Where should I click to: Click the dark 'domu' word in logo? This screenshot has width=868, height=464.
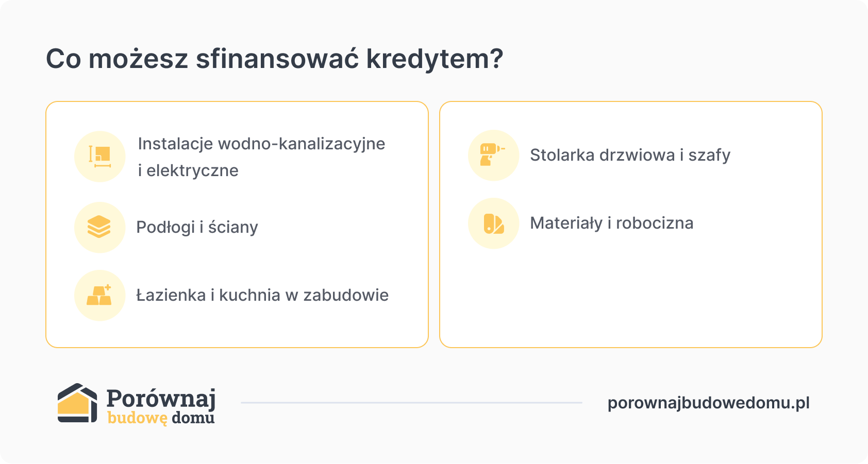coord(193,418)
